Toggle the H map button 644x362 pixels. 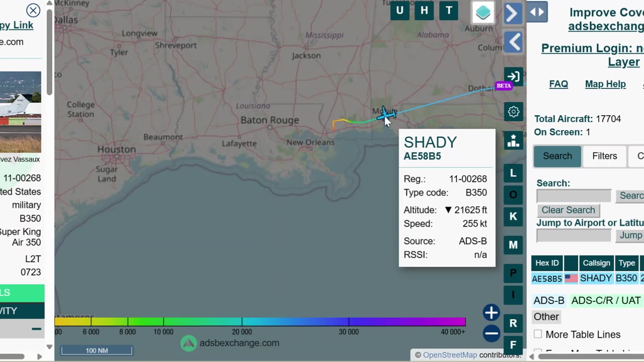tap(424, 11)
